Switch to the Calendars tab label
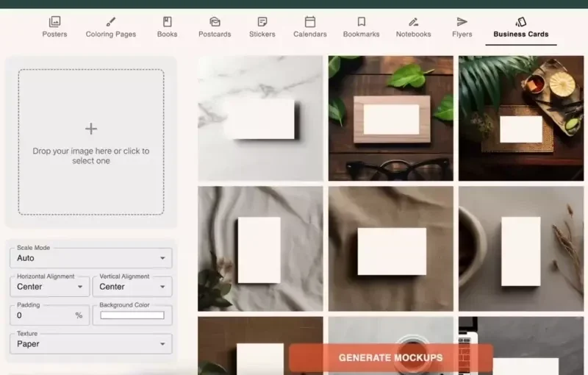This screenshot has height=375, width=588. pos(310,34)
